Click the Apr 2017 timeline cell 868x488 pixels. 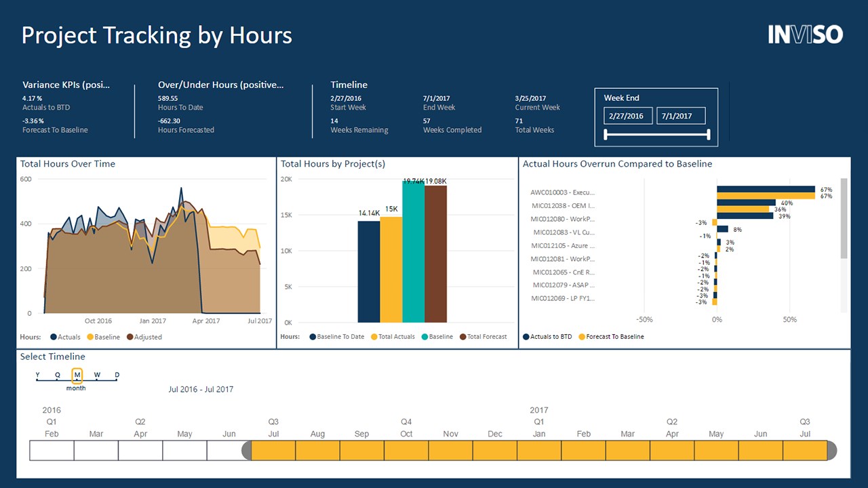pyautogui.click(x=672, y=450)
